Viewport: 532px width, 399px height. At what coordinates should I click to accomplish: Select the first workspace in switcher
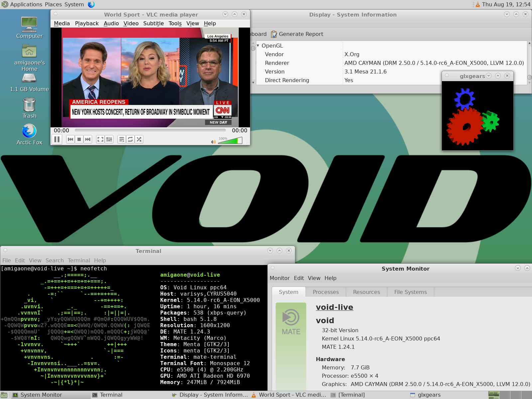point(494,395)
